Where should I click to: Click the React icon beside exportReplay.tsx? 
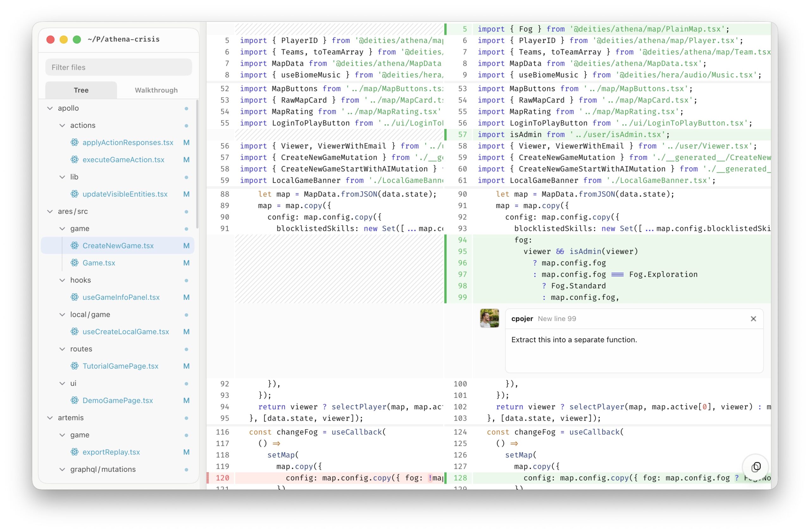[75, 452]
